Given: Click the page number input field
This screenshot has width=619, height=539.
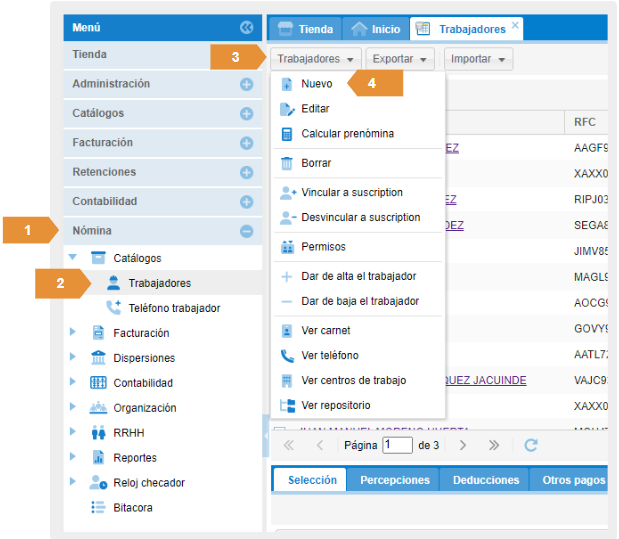Looking at the screenshot, I should tap(397, 444).
